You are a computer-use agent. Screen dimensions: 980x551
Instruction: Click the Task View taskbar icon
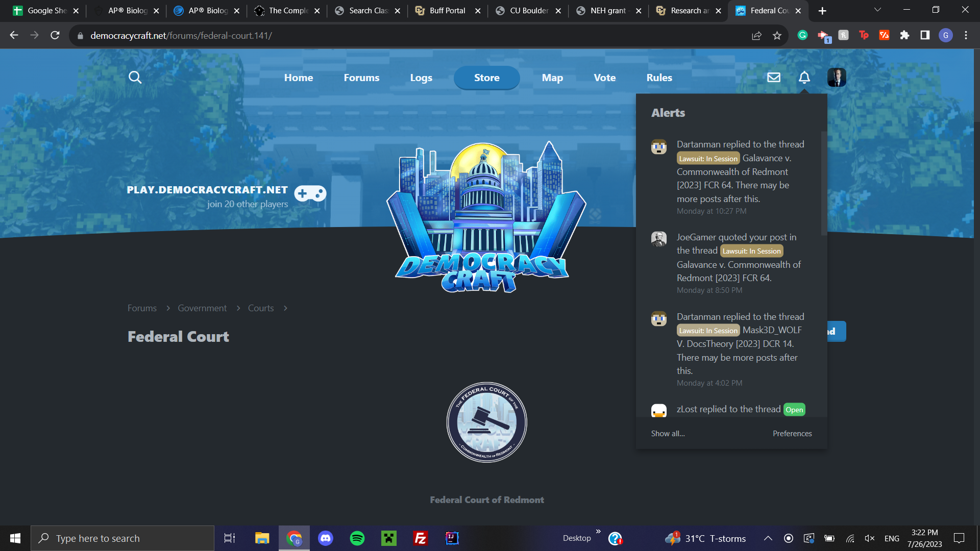(230, 538)
